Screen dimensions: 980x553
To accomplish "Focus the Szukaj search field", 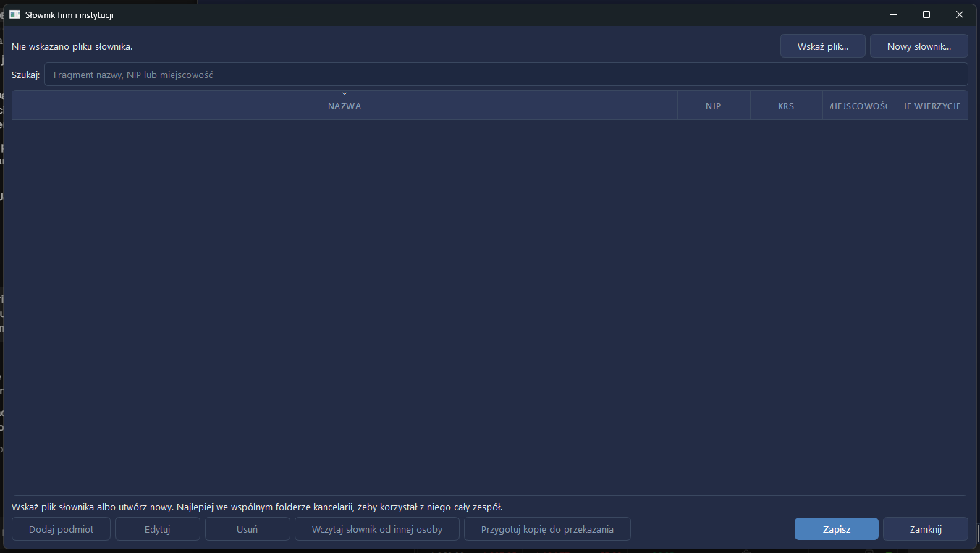I will 506,75.
